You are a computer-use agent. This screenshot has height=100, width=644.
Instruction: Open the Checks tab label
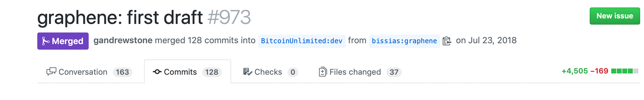[x=268, y=72]
